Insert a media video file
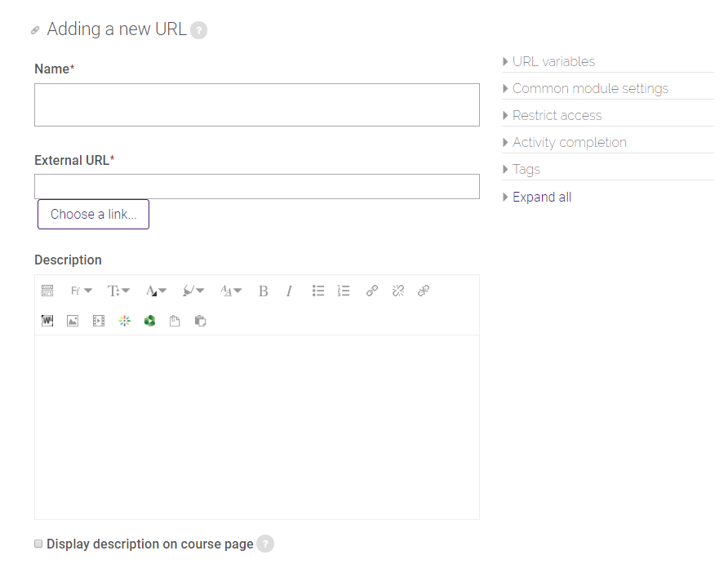 tap(99, 321)
